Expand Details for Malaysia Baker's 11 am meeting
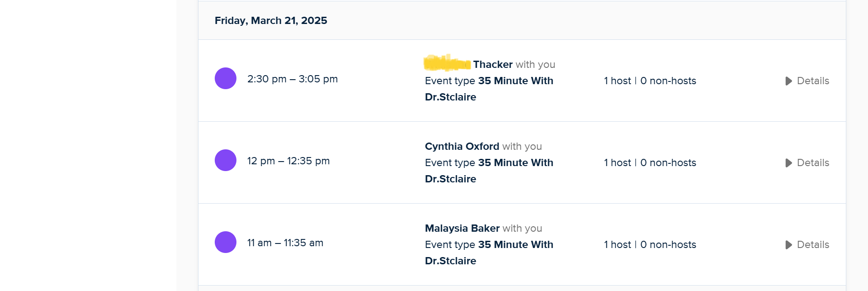868x291 pixels. coord(812,245)
